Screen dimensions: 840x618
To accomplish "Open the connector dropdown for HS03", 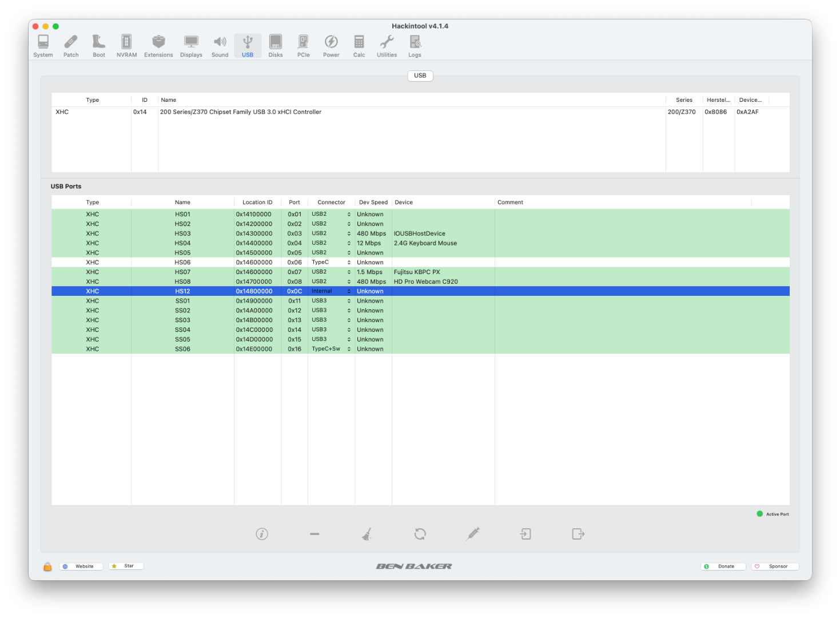I will [331, 233].
